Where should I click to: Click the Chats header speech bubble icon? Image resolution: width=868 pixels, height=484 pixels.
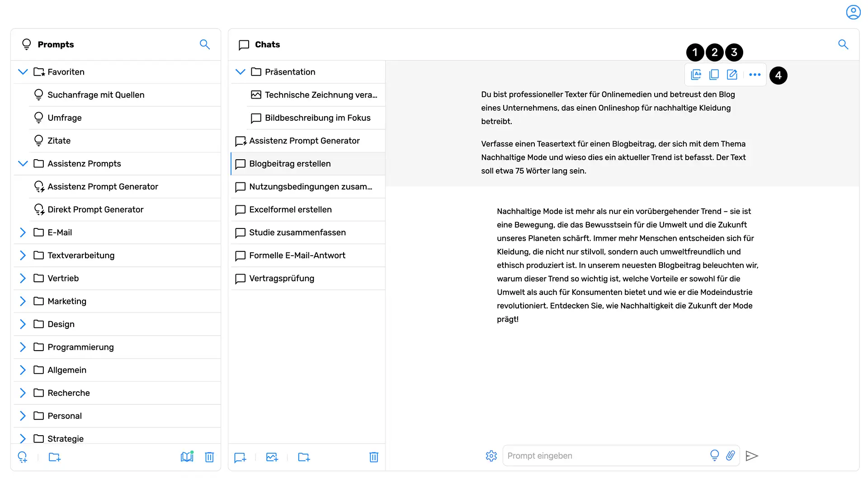point(244,45)
